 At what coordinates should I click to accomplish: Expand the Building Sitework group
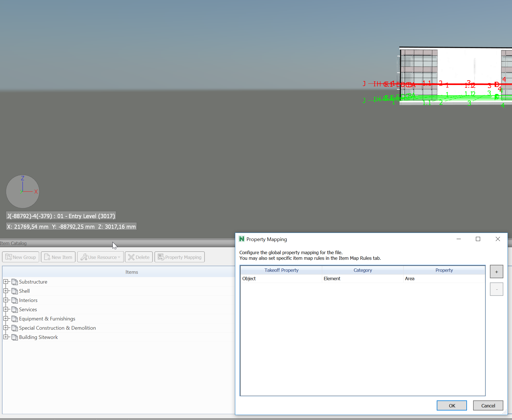(6, 337)
